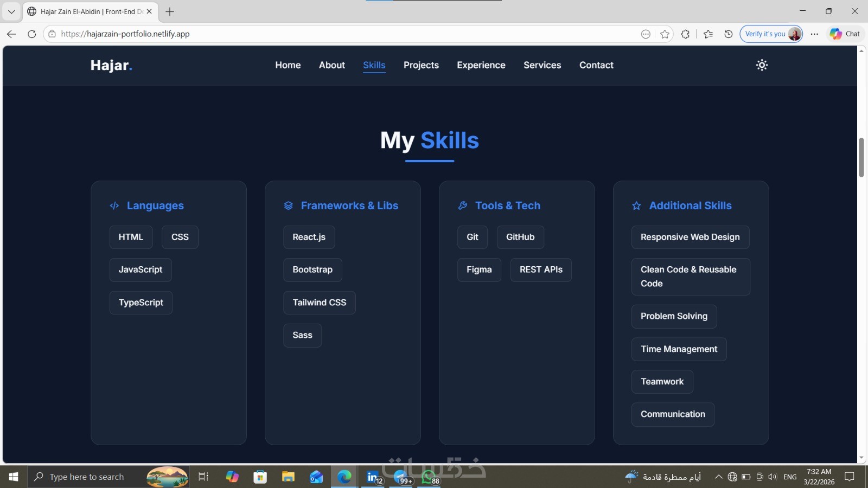868x488 pixels.
Task: Click the Bootstrap skill chip
Action: (312, 270)
